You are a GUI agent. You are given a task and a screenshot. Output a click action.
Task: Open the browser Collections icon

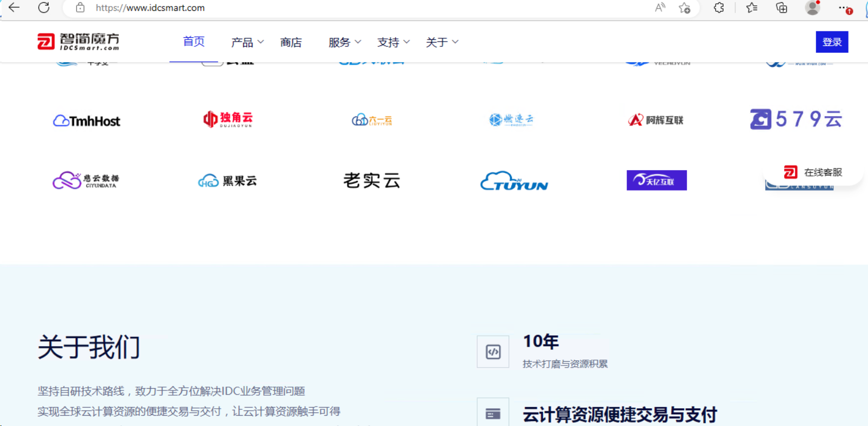(782, 8)
